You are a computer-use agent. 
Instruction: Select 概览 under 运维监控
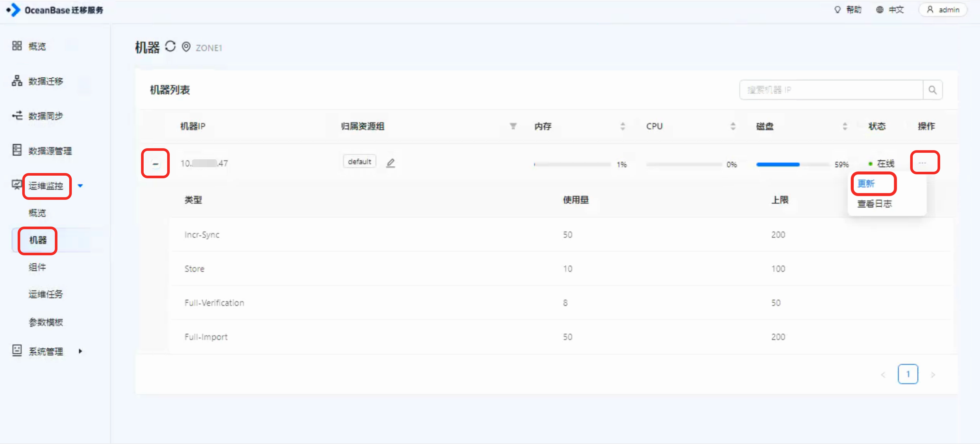(37, 213)
